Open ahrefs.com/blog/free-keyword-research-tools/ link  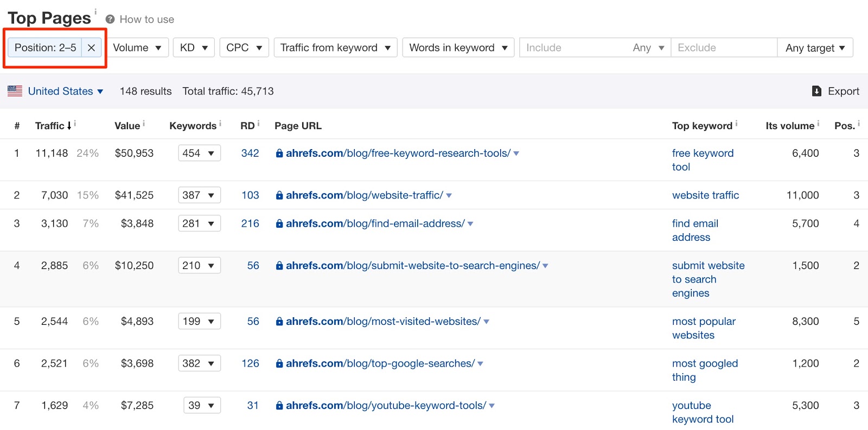(398, 153)
